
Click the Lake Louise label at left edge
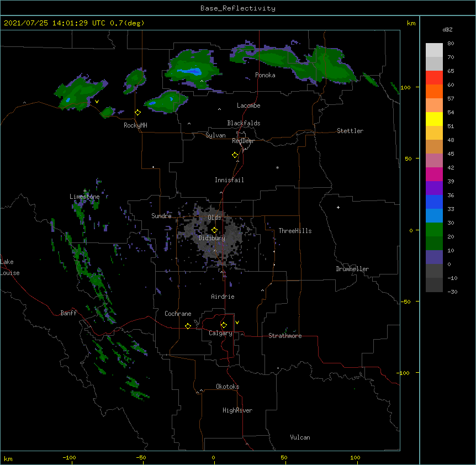[x=10, y=267]
